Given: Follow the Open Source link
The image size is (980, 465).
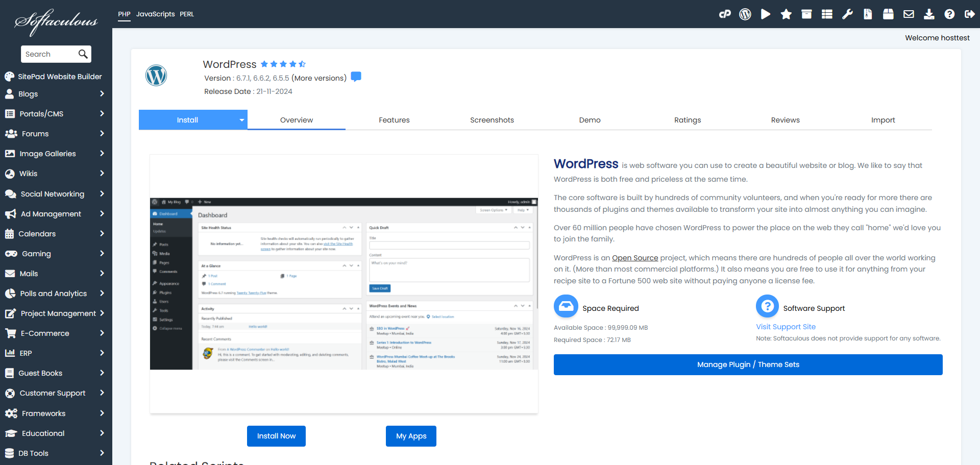Looking at the screenshot, I should [x=635, y=258].
